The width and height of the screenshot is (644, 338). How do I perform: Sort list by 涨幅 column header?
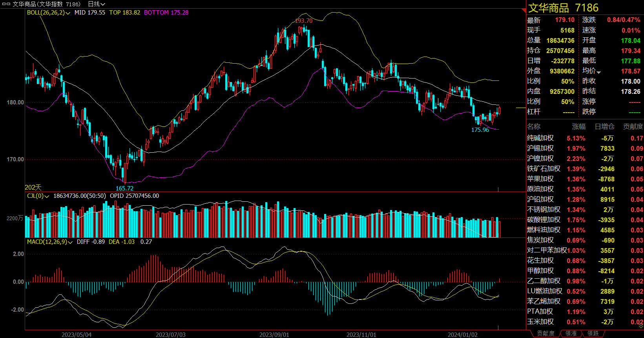pos(578,126)
